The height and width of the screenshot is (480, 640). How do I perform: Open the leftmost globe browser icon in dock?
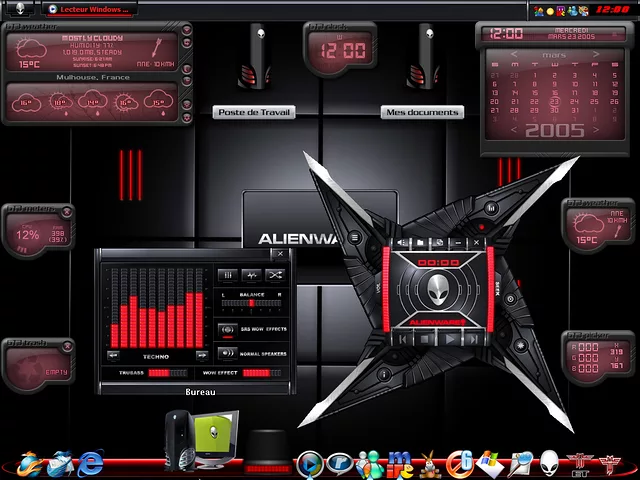coord(30,464)
